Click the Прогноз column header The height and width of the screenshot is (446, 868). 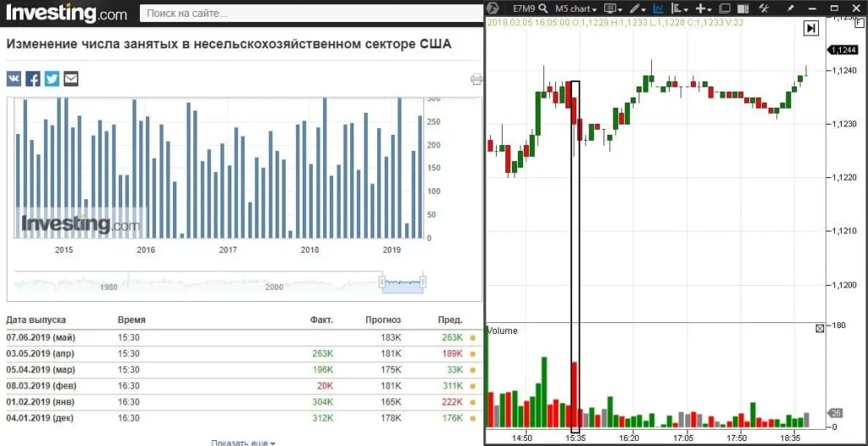pyautogui.click(x=383, y=320)
